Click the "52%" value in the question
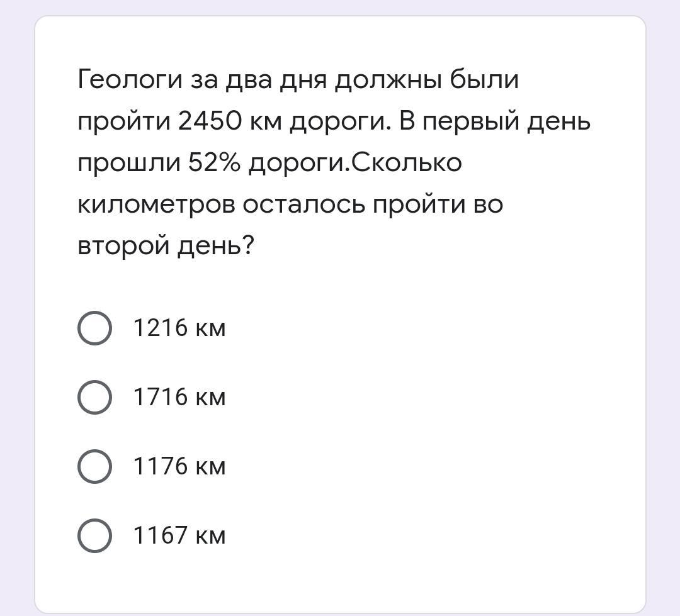 [x=214, y=163]
